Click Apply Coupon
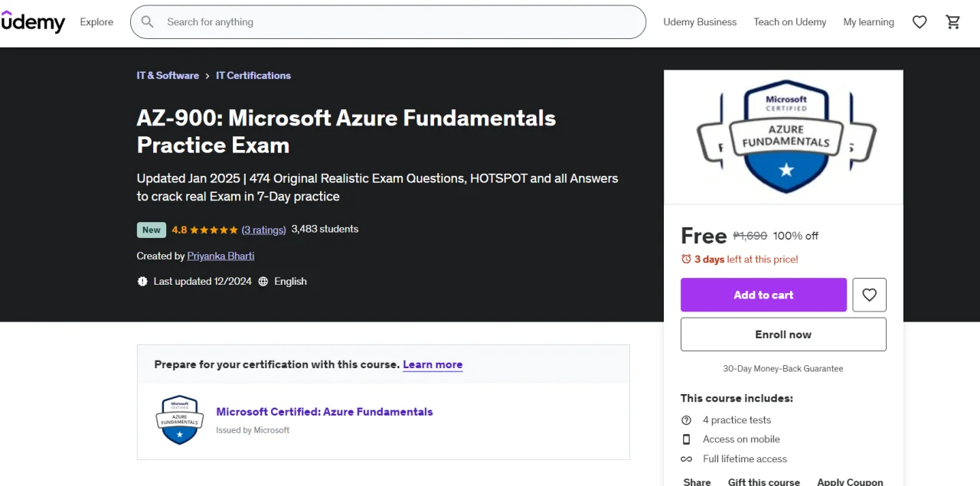Screen dimensions: 980x486 tap(850, 482)
